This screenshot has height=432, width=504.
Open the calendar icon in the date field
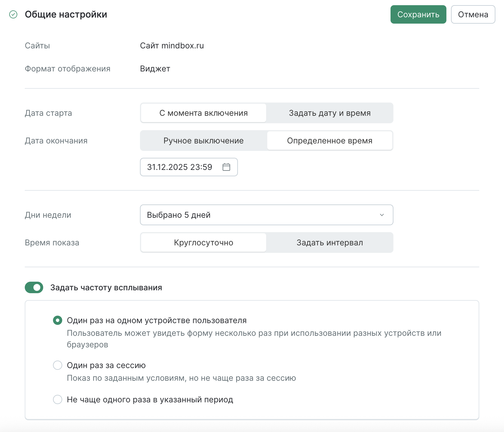coord(226,167)
